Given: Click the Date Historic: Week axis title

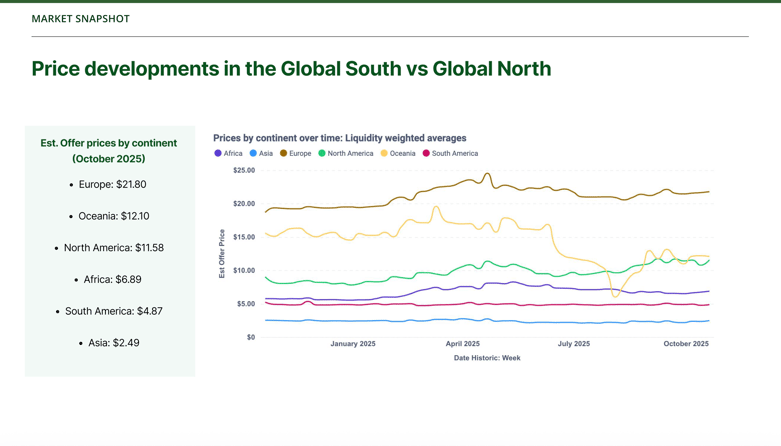Looking at the screenshot, I should 487,358.
